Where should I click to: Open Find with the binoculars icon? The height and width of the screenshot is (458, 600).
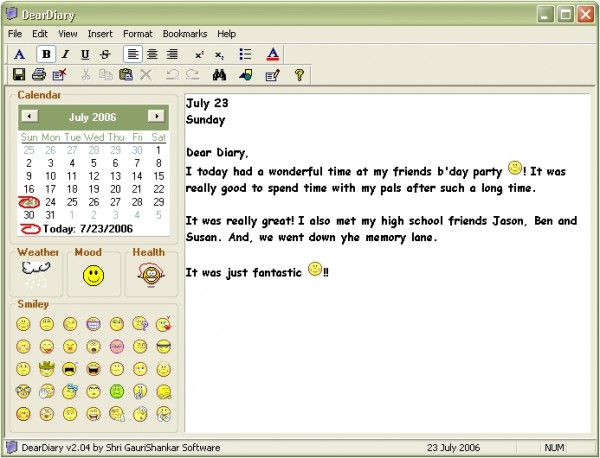219,75
